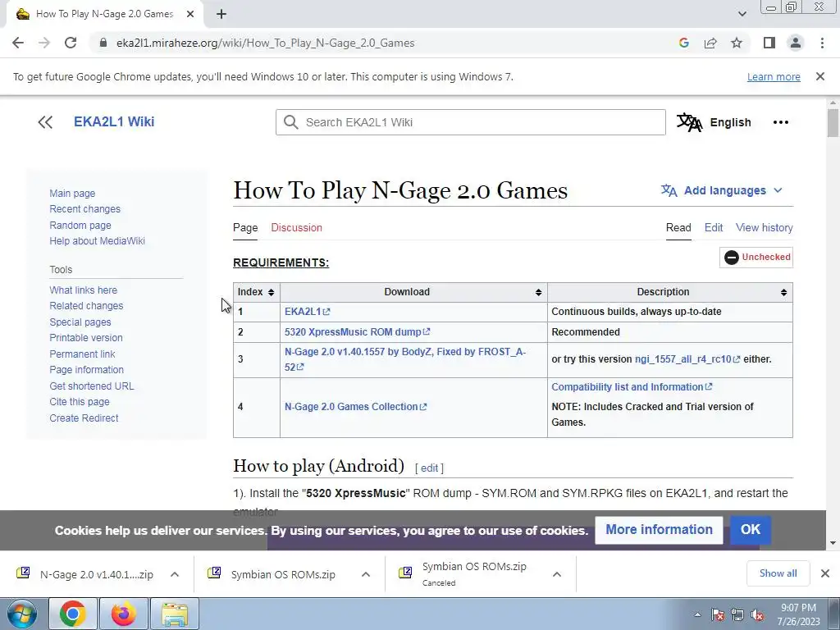Open the Windows Start menu
This screenshot has height=630, width=840.
(22, 614)
